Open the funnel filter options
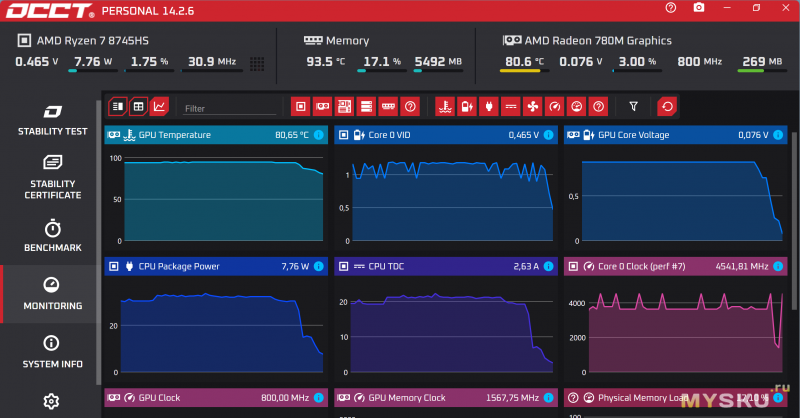800x418 pixels. [x=633, y=107]
